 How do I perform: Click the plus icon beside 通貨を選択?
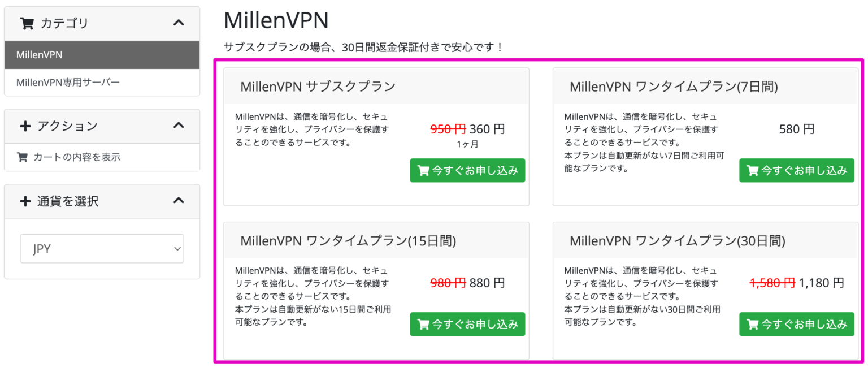tap(26, 201)
